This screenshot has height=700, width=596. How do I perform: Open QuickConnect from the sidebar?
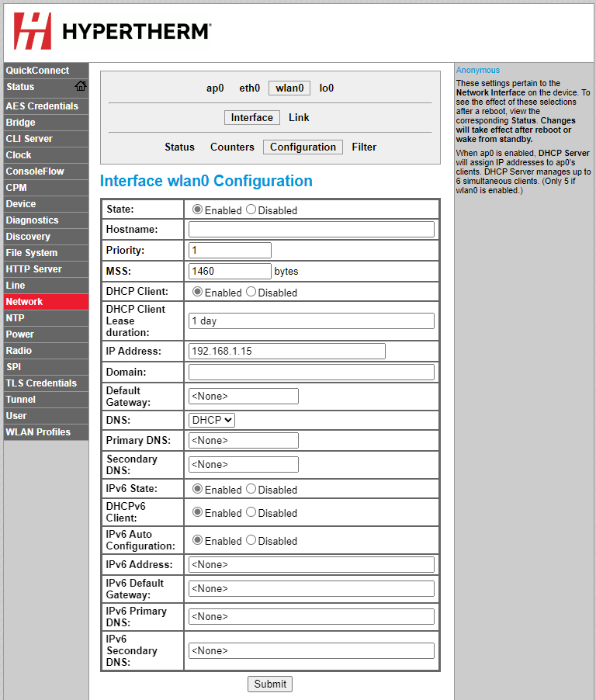click(x=37, y=71)
